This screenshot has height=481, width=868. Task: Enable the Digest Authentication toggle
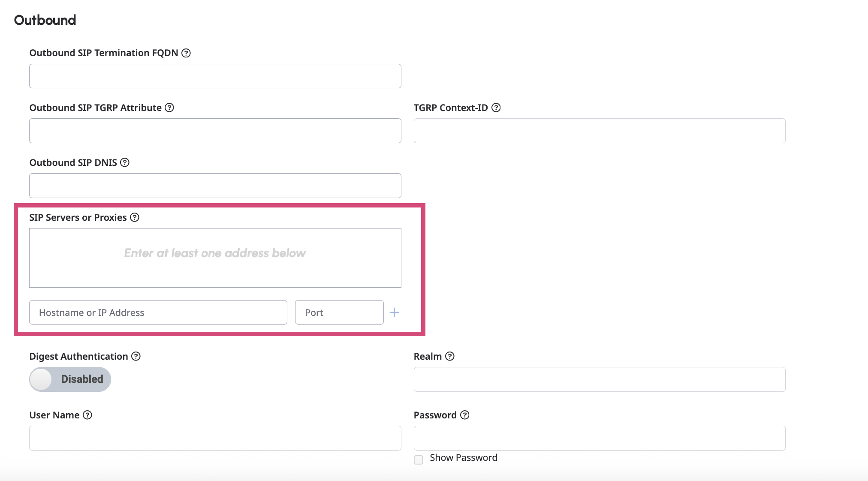(70, 379)
